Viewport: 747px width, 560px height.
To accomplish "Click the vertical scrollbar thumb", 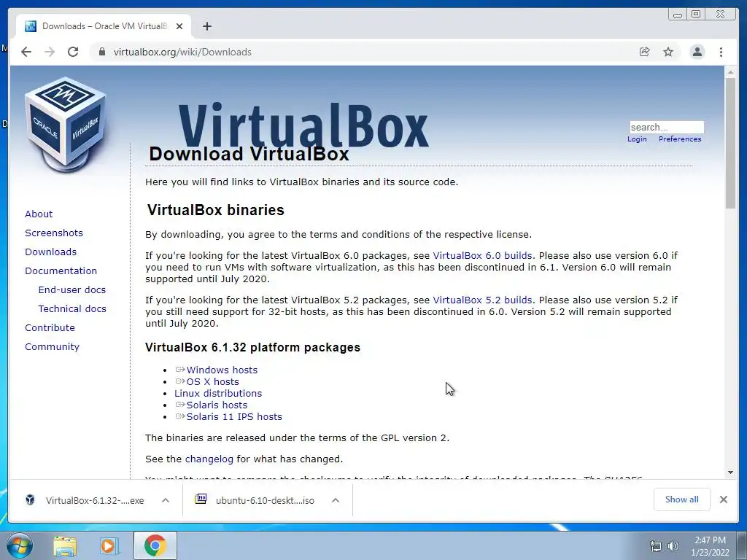I will 730,144.
